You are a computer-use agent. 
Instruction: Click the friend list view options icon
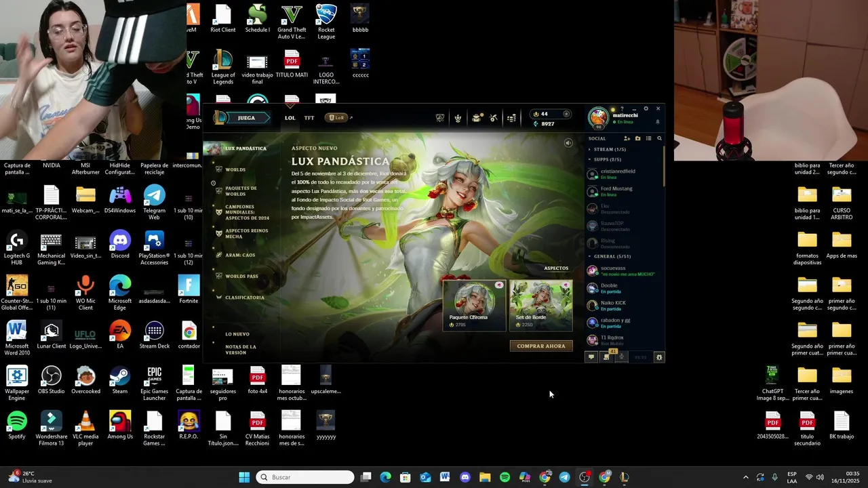[x=648, y=138]
